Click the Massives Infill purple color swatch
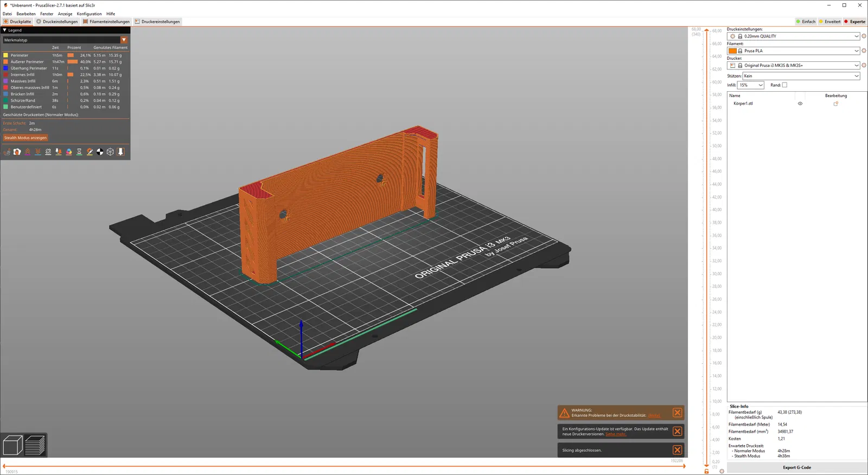 pyautogui.click(x=5, y=81)
